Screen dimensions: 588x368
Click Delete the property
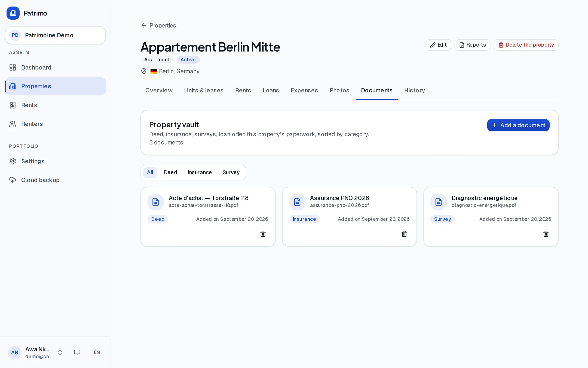526,45
